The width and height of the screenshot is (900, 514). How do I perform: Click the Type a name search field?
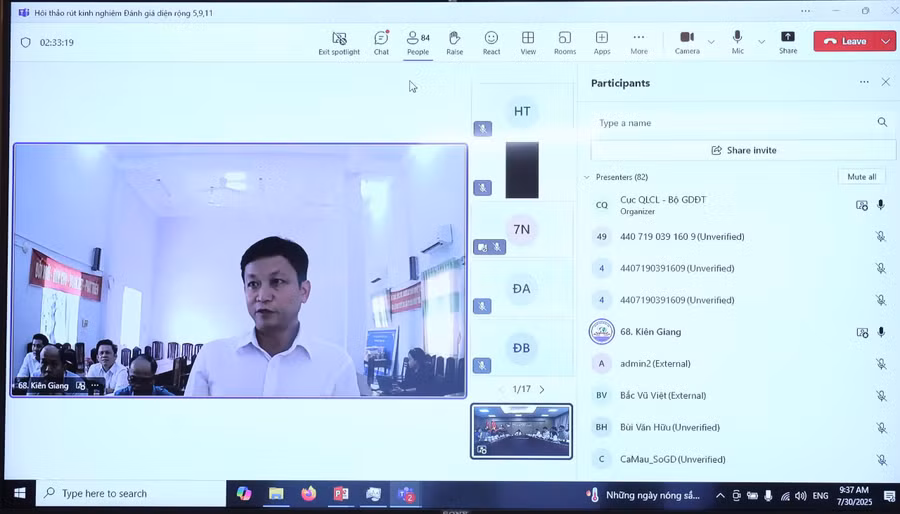pos(730,123)
